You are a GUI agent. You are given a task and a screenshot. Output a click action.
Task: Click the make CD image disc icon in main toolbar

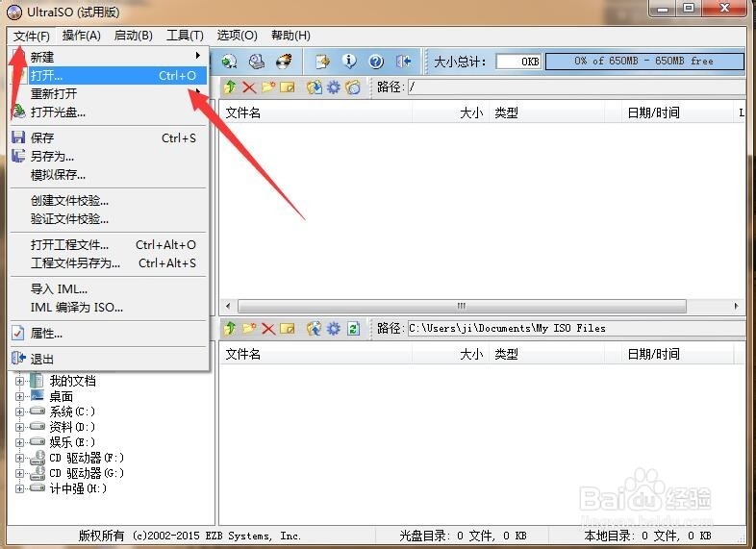point(230,62)
